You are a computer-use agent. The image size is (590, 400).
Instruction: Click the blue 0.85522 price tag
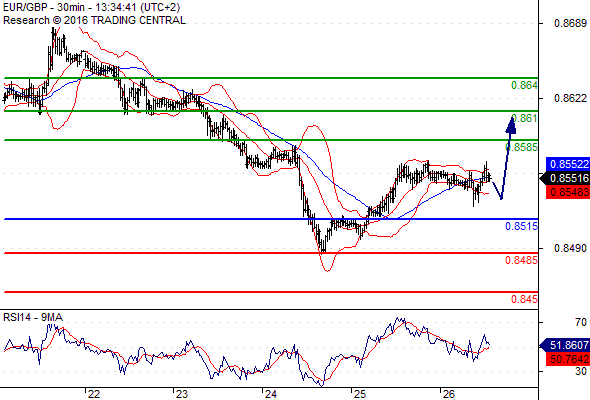click(568, 164)
